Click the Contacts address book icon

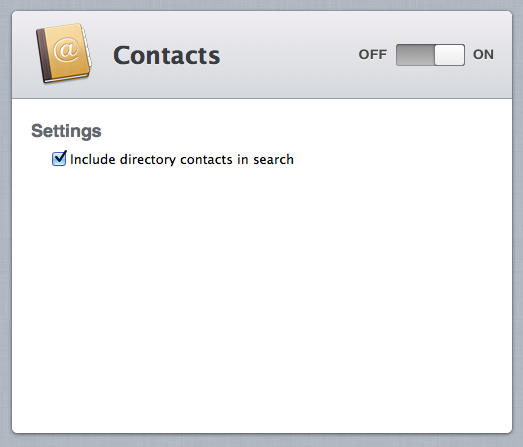[x=63, y=53]
